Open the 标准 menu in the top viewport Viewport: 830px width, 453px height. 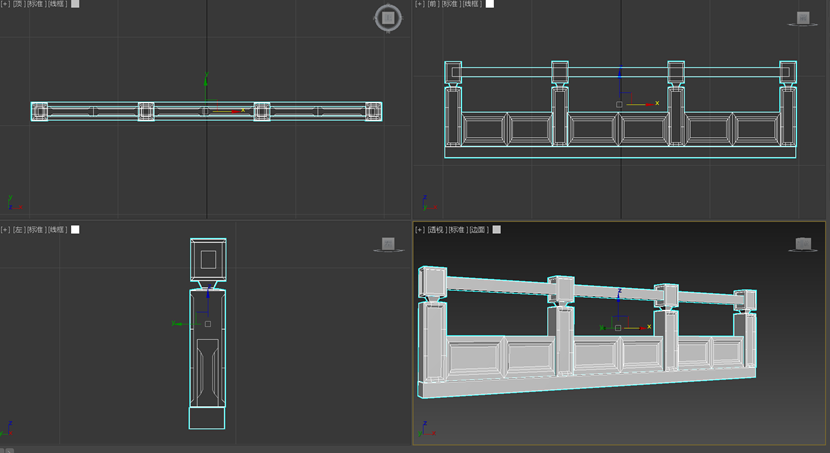(x=35, y=4)
